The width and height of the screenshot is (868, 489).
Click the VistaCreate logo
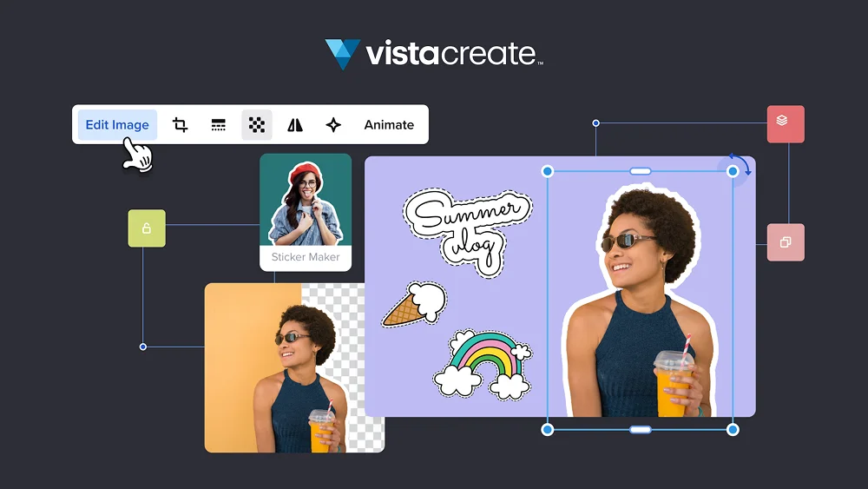tap(434, 54)
